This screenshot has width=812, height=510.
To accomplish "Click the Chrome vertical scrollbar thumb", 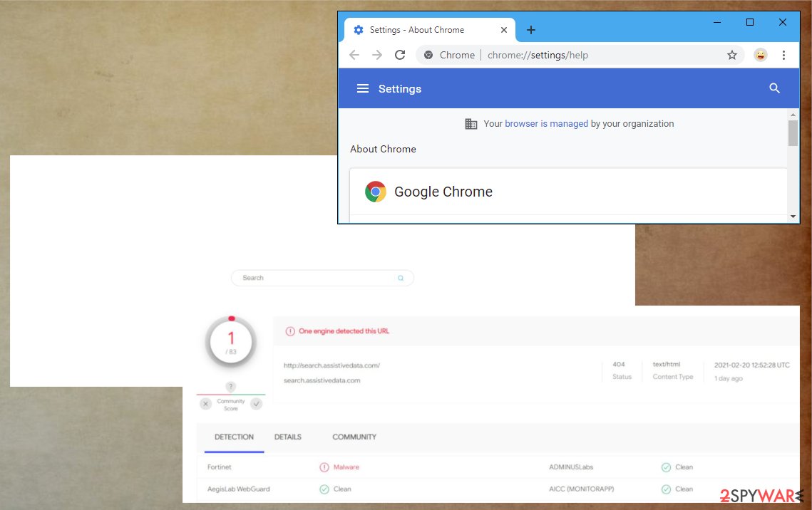I will 793,133.
